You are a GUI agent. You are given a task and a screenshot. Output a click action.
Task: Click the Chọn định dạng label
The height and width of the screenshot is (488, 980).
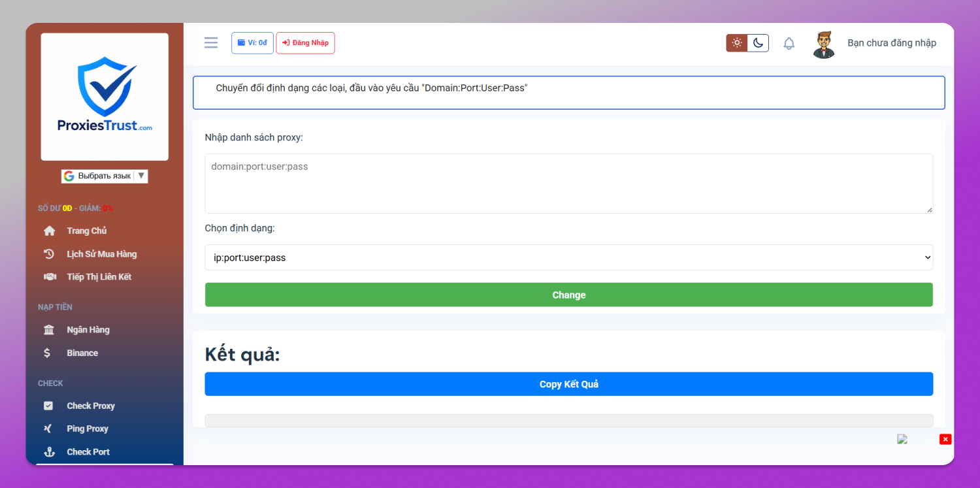[x=240, y=228]
